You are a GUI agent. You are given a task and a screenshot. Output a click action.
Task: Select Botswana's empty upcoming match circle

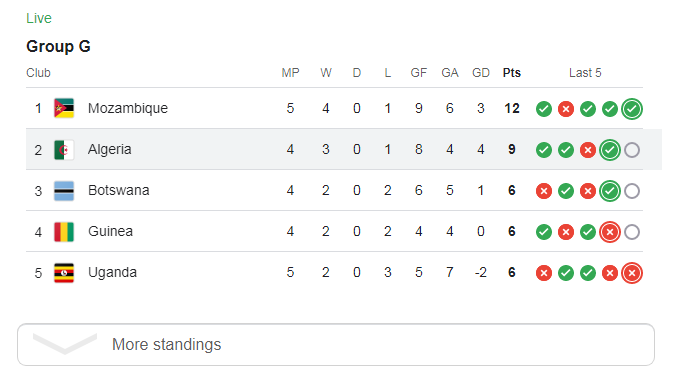pyautogui.click(x=632, y=191)
